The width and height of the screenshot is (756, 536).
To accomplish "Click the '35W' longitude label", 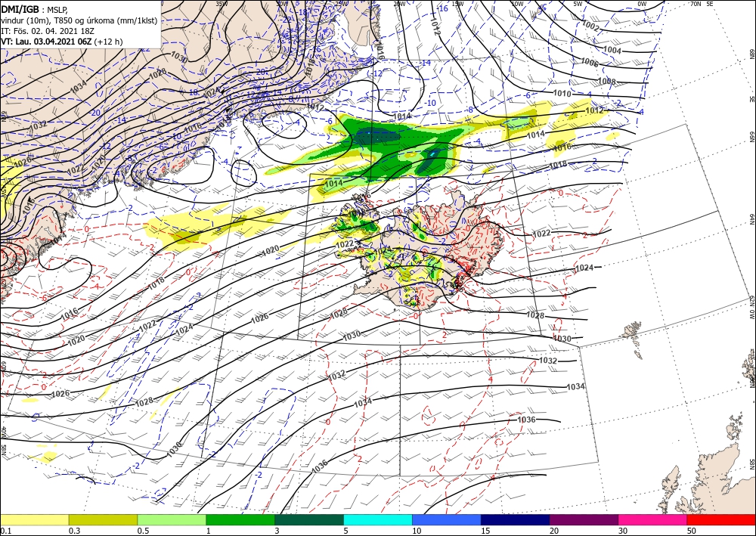I will click(222, 4).
